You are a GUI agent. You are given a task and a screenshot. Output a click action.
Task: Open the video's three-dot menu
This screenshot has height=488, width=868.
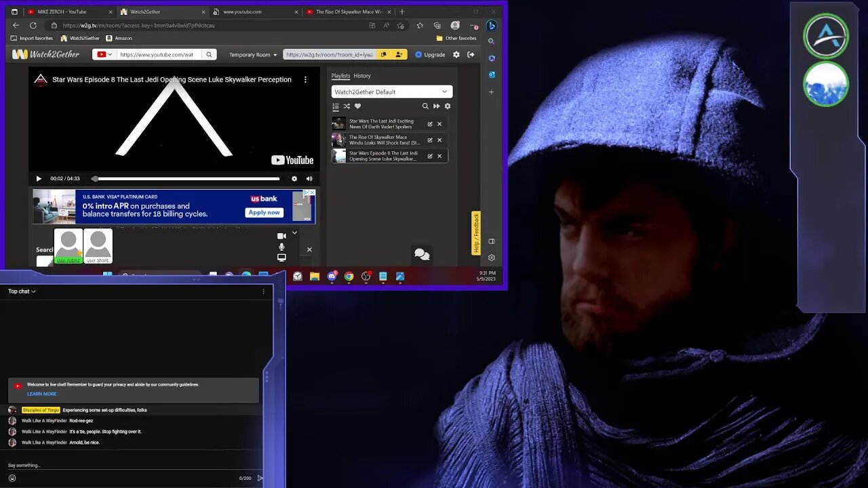[x=305, y=79]
